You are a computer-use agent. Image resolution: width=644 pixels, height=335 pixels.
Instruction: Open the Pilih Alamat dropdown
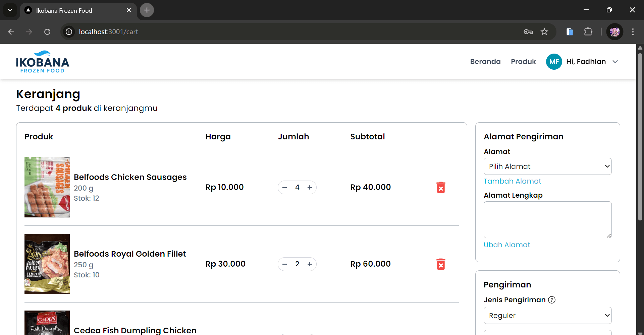click(x=547, y=166)
